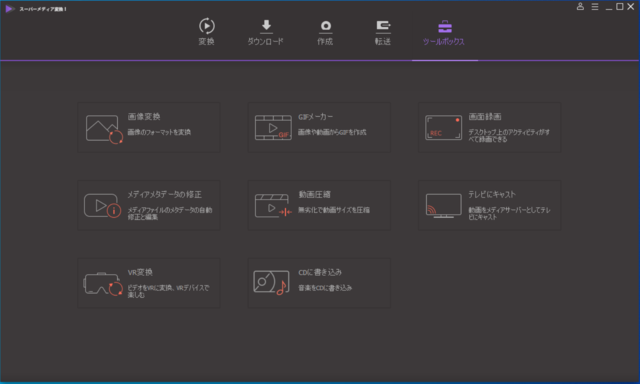Click description 音楽をCDに書き込み
640x384 pixels.
pos(325,288)
